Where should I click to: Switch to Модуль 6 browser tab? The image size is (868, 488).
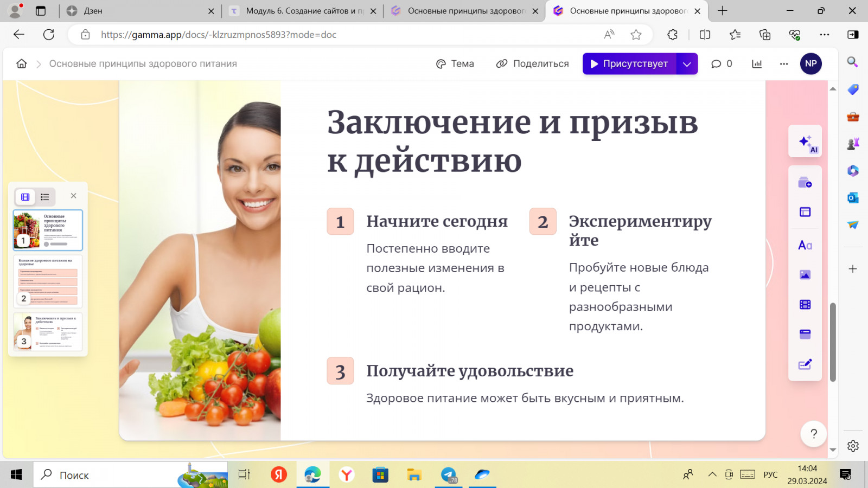click(303, 11)
